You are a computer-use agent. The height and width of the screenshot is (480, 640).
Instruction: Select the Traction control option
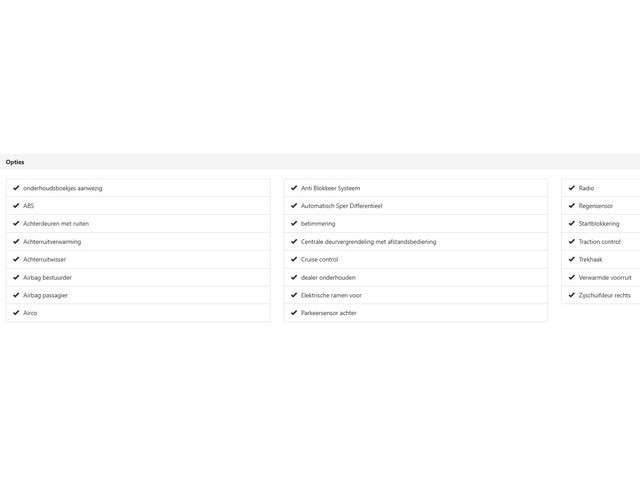[x=601, y=242]
